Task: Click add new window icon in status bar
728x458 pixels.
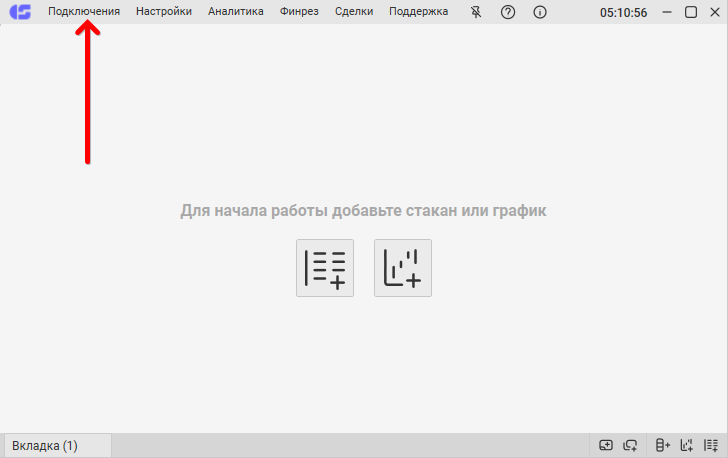Action: pyautogui.click(x=631, y=445)
